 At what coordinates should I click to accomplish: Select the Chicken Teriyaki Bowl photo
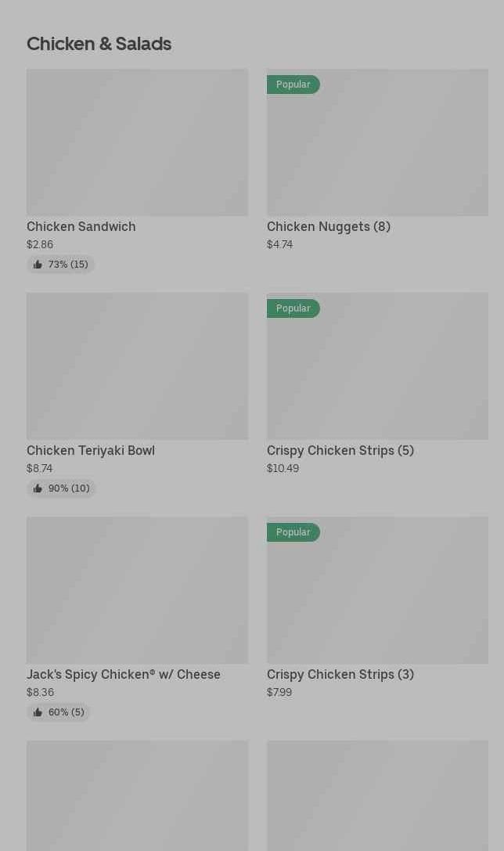137,366
